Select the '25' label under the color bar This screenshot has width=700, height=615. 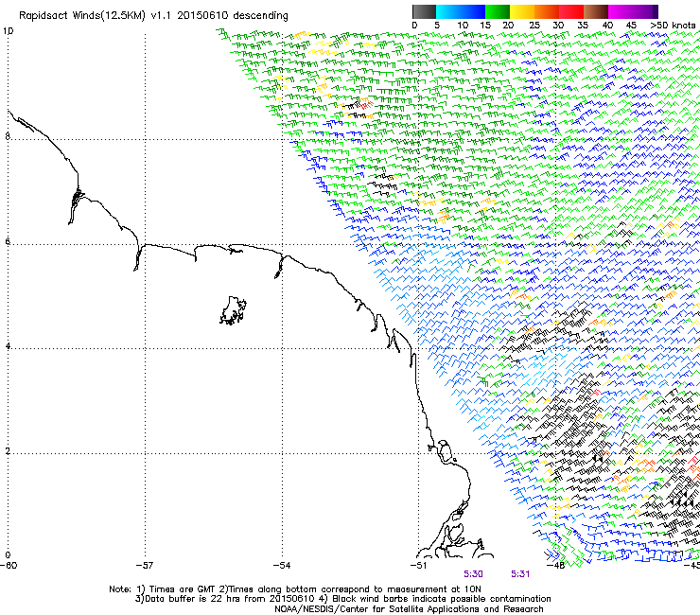coord(534,26)
